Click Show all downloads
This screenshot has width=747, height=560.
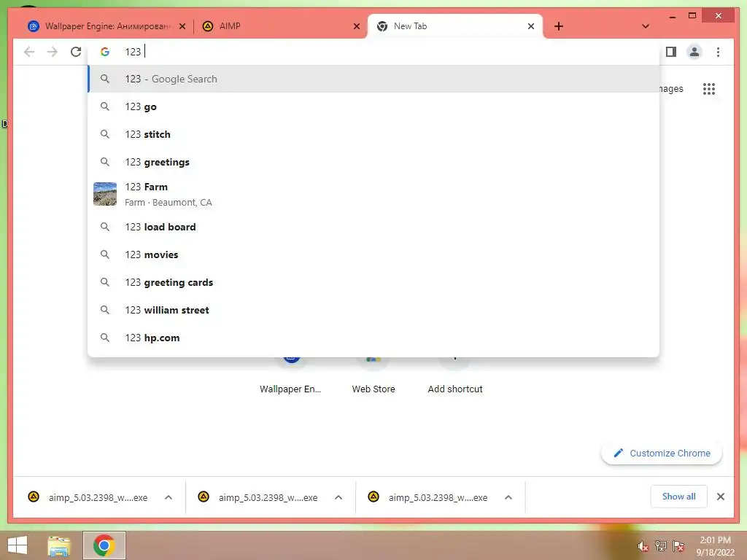679,497
